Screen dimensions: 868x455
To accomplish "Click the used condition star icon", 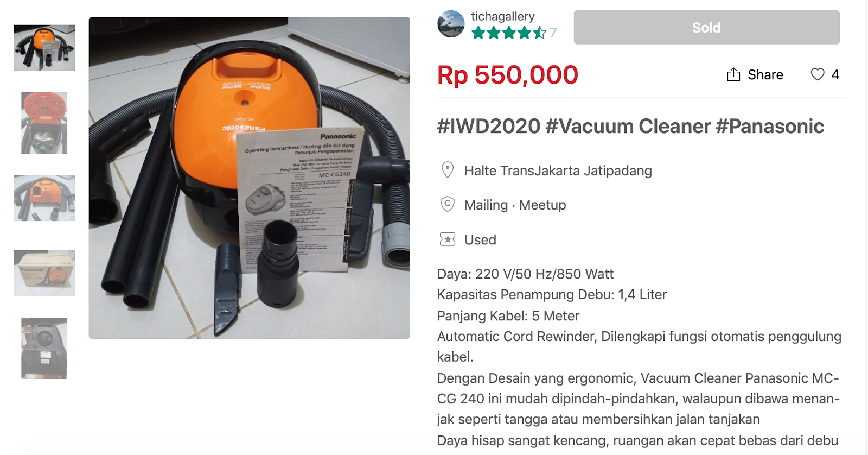I will click(448, 239).
